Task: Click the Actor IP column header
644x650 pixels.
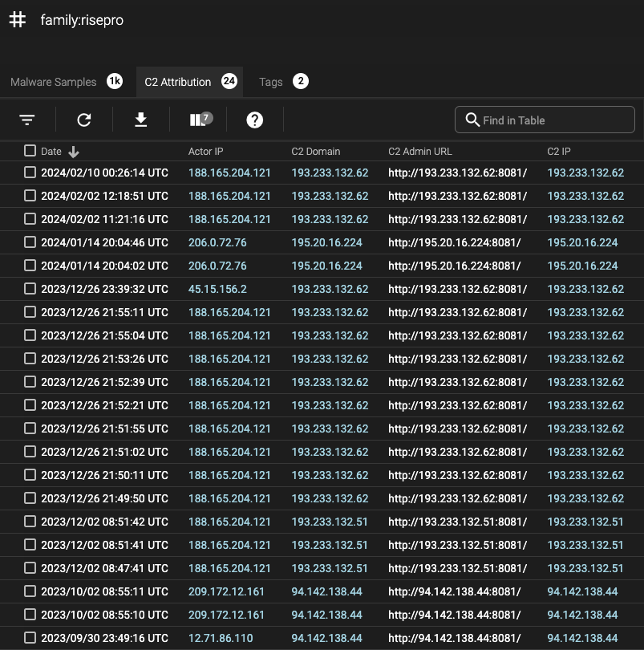Action: click(205, 152)
